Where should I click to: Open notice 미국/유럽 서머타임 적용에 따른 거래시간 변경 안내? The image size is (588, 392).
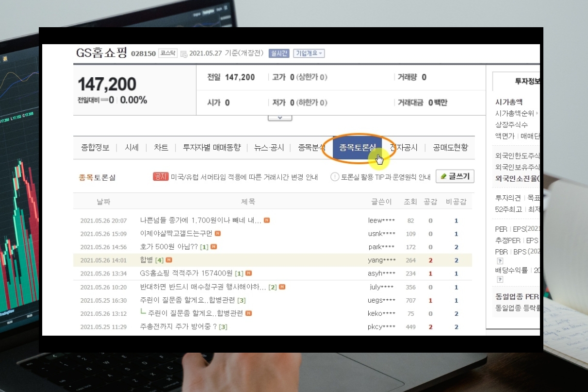(x=244, y=177)
